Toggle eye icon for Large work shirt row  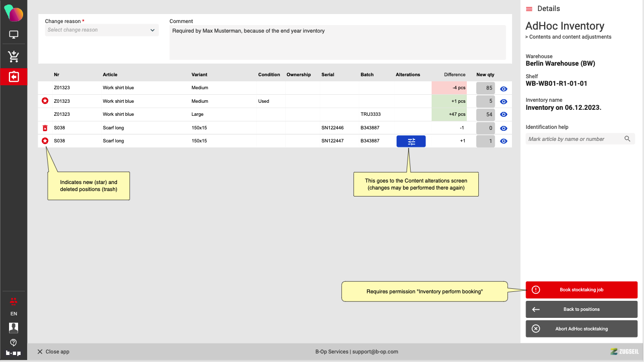click(503, 115)
